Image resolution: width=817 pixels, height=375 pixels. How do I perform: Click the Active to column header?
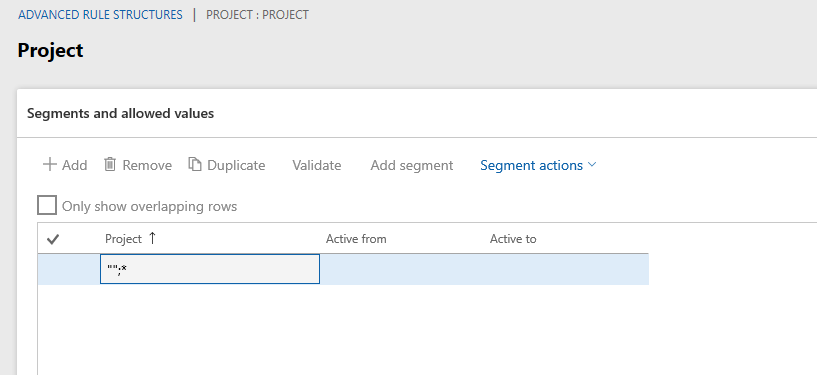click(513, 239)
